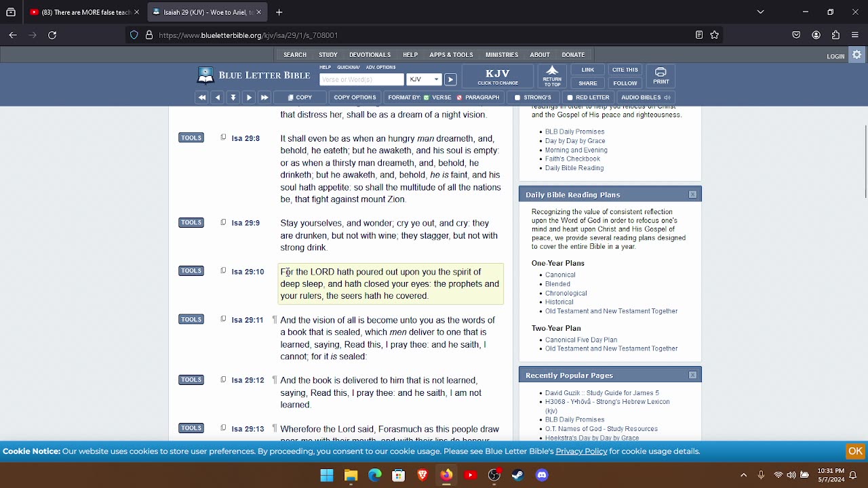
Task: Open Tools for Isa 29:11
Action: tap(191, 319)
